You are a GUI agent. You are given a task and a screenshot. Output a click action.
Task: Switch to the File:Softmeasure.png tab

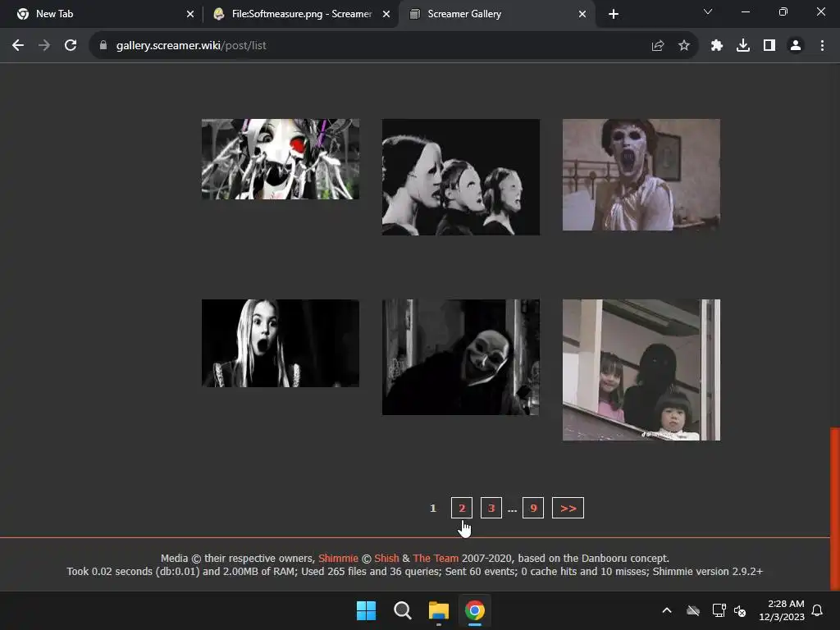[301, 14]
